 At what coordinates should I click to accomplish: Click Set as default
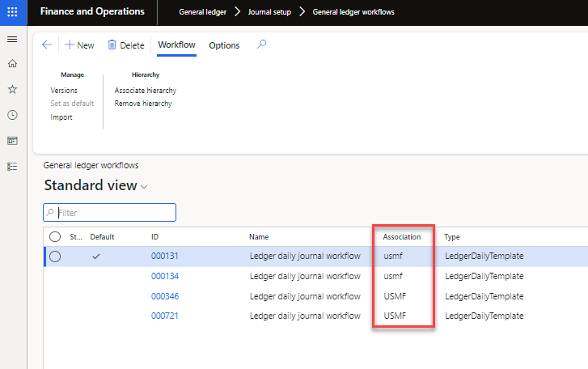72,104
